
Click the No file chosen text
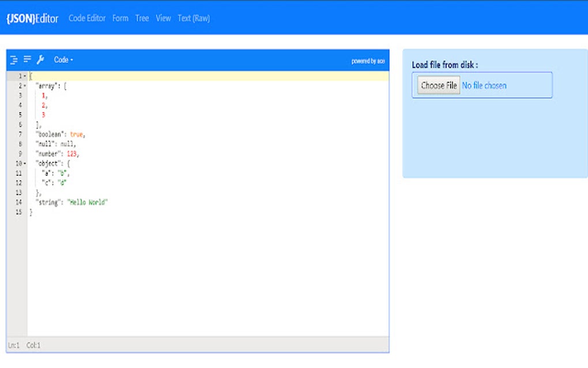click(x=484, y=85)
